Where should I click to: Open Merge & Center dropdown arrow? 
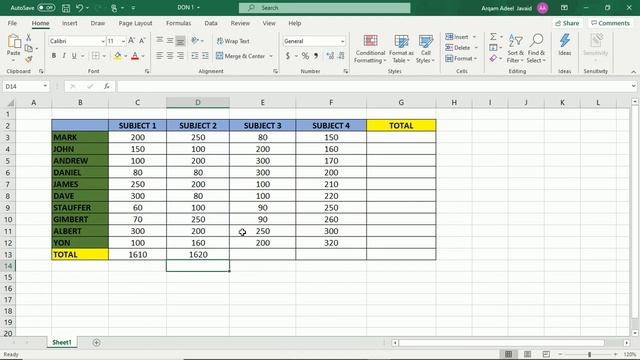(x=271, y=56)
